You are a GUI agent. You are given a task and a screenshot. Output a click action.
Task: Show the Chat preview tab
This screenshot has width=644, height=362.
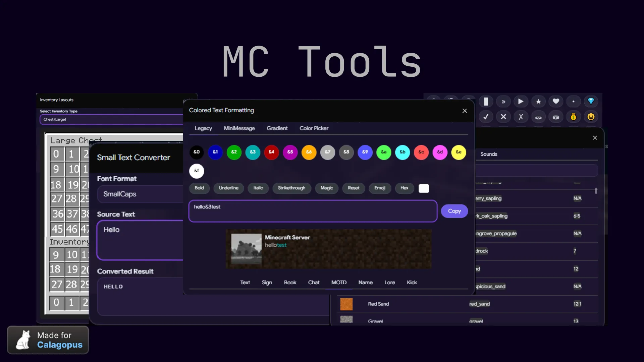[x=314, y=283]
